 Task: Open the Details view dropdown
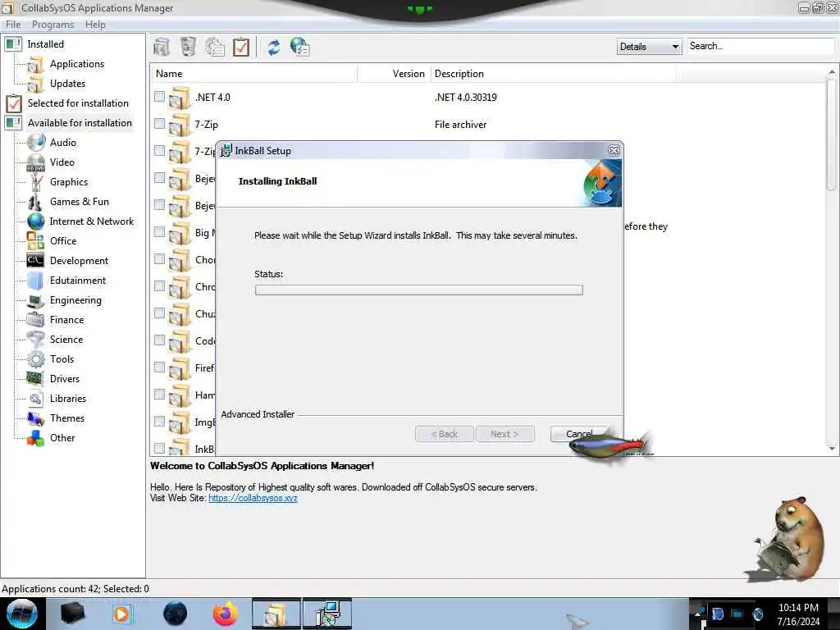[649, 47]
